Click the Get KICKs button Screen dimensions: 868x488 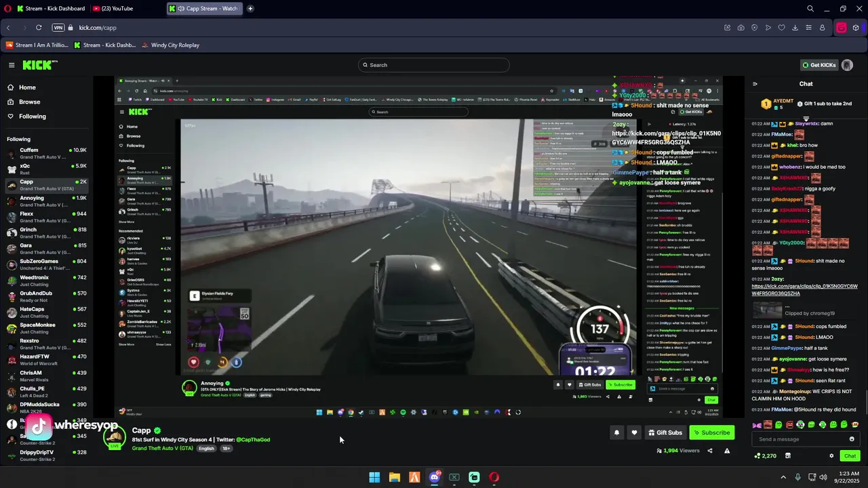(x=818, y=65)
